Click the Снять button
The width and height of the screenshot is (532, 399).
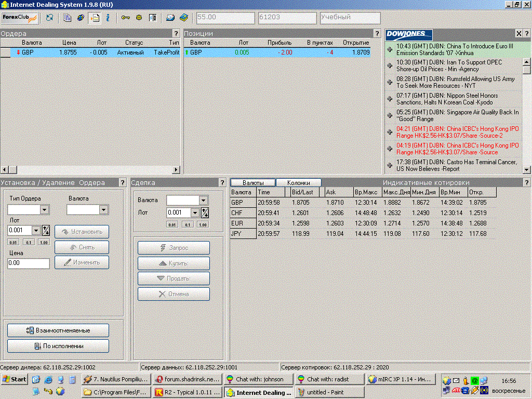click(x=82, y=247)
